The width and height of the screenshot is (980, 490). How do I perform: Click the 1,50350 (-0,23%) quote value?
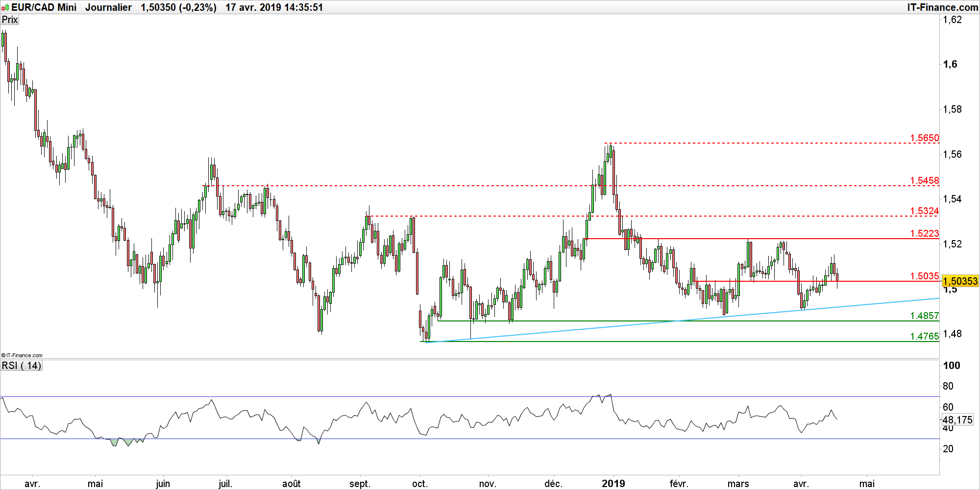click(178, 7)
